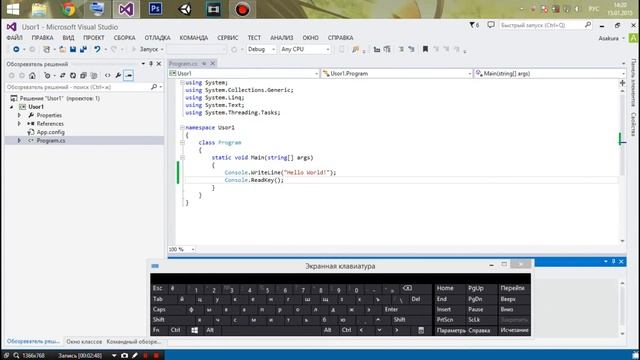Click the Sync with Active Document icon
Screen dimensions: 640x360
pos(62,76)
